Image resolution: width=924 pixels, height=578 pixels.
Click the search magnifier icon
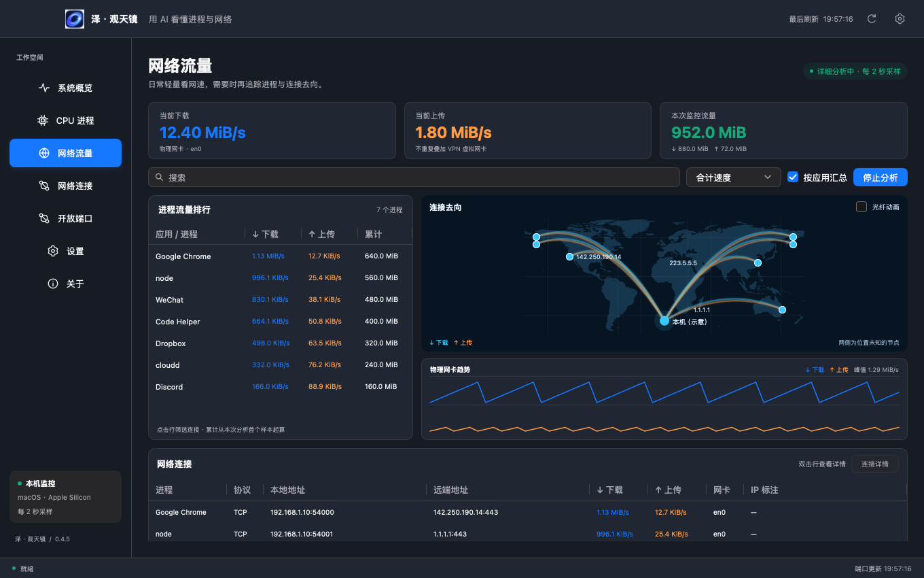[x=160, y=177]
